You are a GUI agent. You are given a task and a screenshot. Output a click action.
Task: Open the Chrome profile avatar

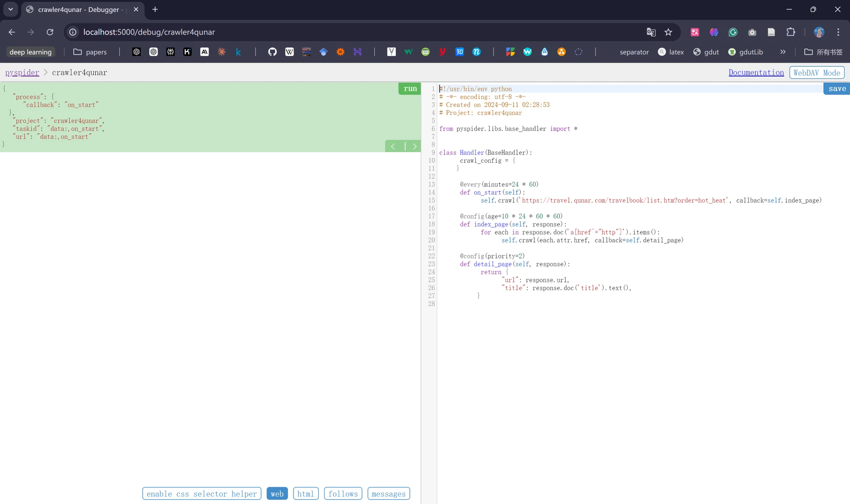pos(819,32)
